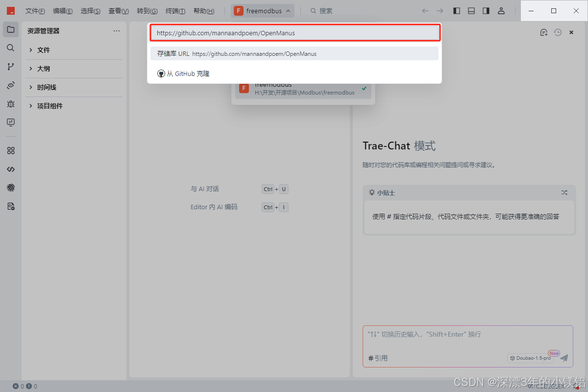Click the code brackets icon in activity bar
588x392 pixels.
11,170
